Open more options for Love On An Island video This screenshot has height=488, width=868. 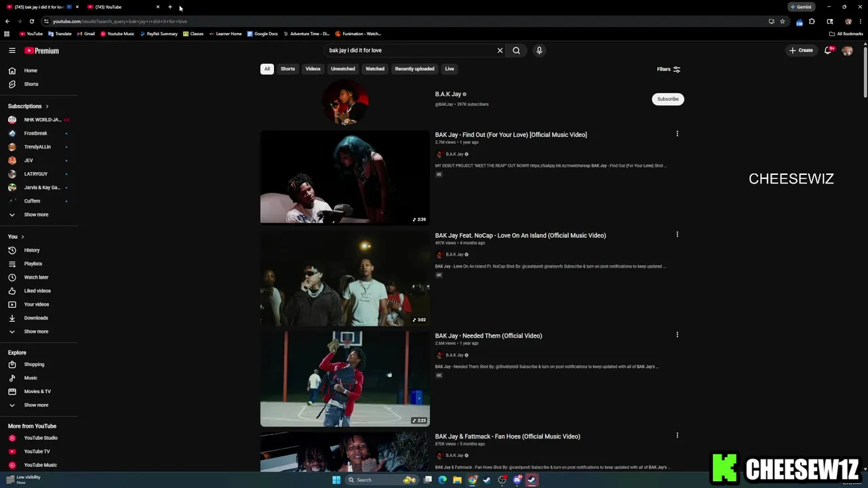(x=677, y=235)
